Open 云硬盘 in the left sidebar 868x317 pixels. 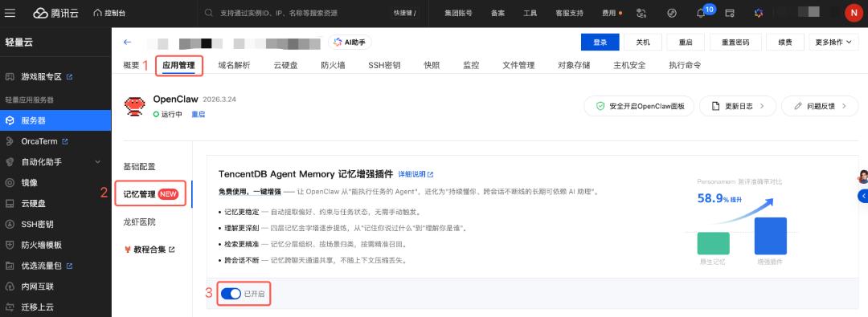33,203
